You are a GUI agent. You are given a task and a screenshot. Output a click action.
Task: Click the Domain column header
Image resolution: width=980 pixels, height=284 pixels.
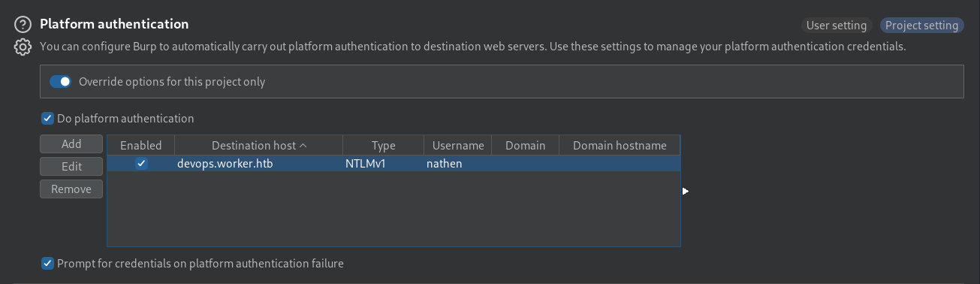coord(525,145)
